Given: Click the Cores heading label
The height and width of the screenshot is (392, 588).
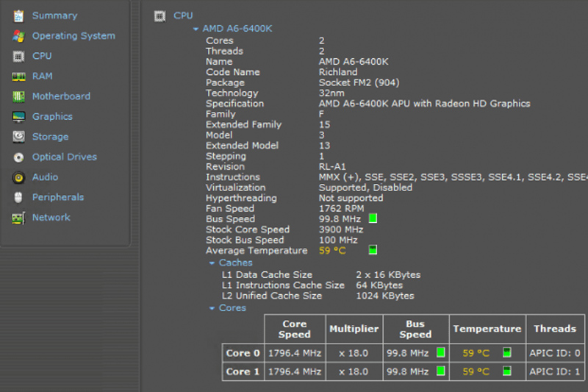Looking at the screenshot, I should point(232,308).
